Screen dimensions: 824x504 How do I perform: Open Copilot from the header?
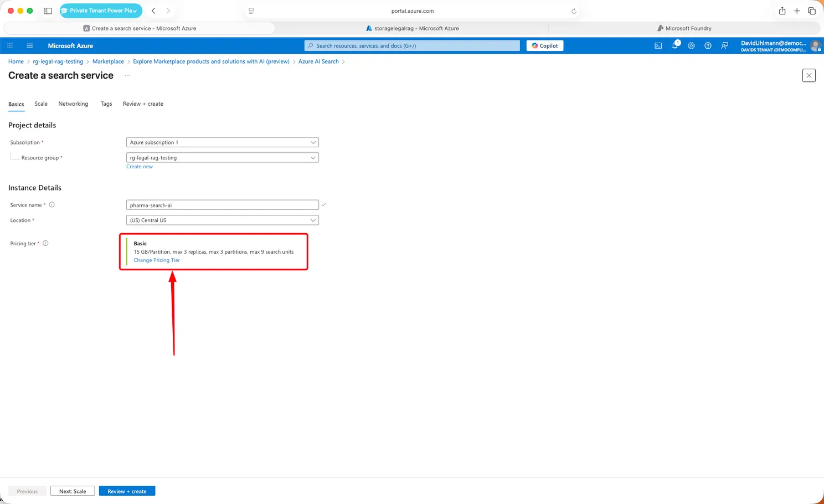pos(545,45)
